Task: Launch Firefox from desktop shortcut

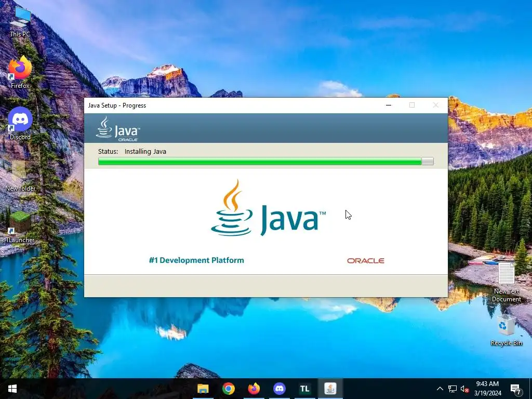Action: (x=20, y=73)
